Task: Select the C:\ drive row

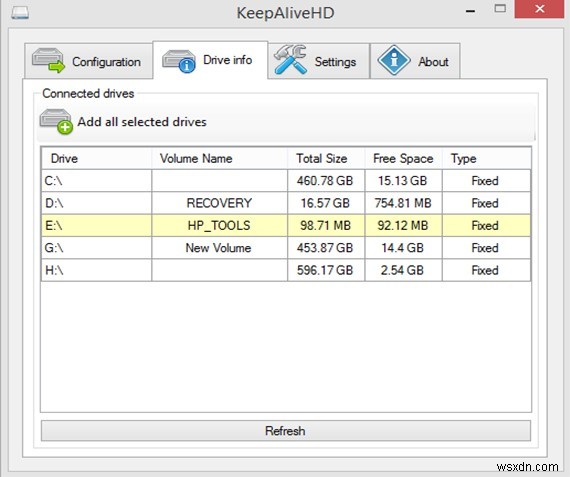Action: (286, 181)
